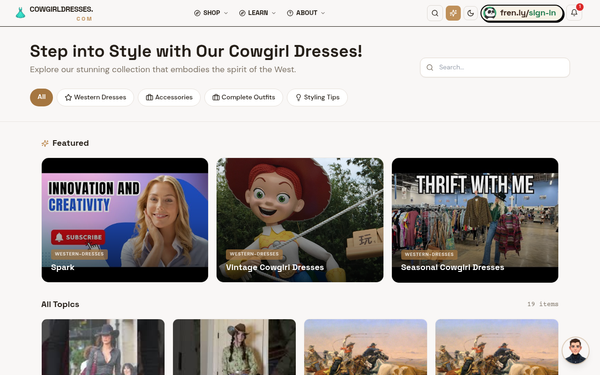Click magnifier icon inside search field
This screenshot has width=600, height=375.
coord(430,67)
